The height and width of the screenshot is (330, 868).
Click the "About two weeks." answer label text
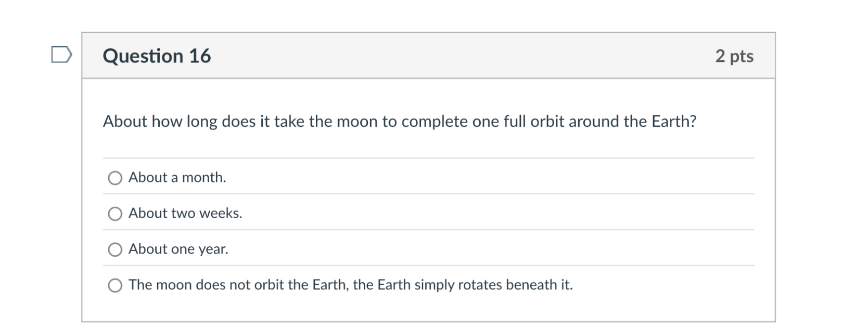185,214
